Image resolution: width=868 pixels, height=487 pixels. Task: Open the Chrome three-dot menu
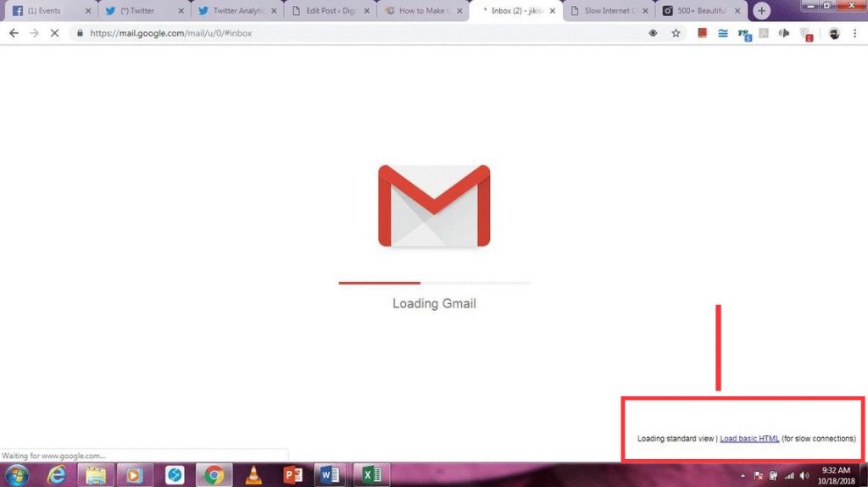pos(854,33)
